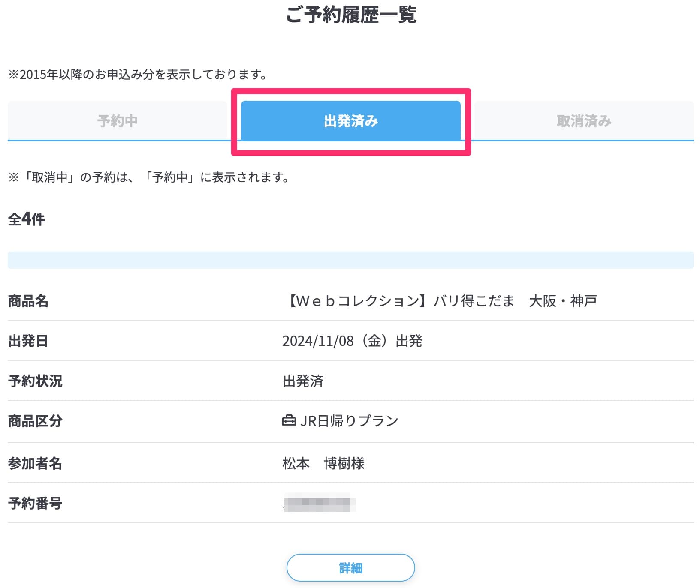700x588 pixels.
Task: Click the participant name 松本 博樹様
Action: point(323,463)
